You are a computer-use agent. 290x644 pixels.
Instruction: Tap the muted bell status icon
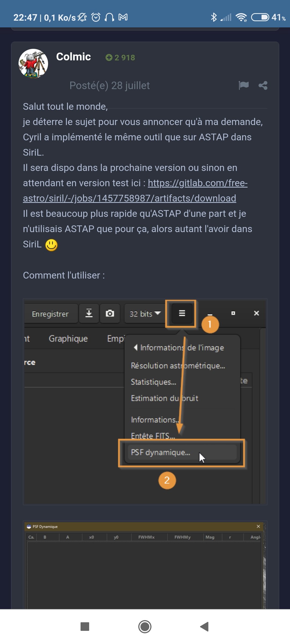(82, 17)
